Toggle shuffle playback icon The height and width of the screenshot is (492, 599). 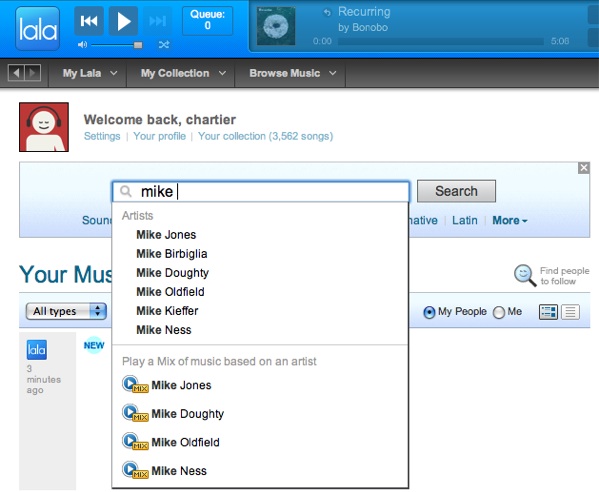coord(164,45)
